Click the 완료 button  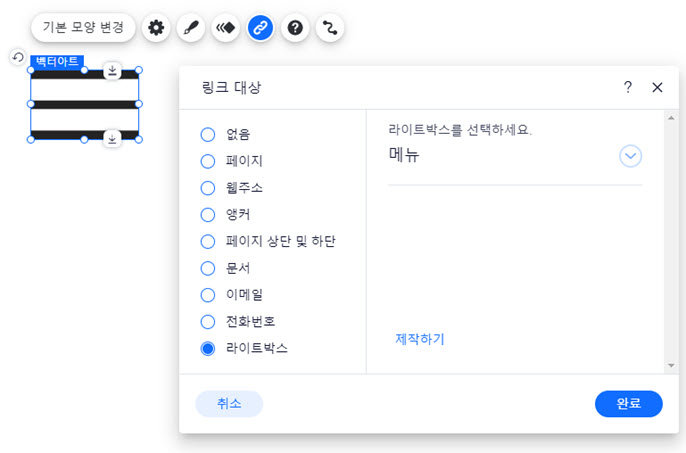(x=629, y=404)
